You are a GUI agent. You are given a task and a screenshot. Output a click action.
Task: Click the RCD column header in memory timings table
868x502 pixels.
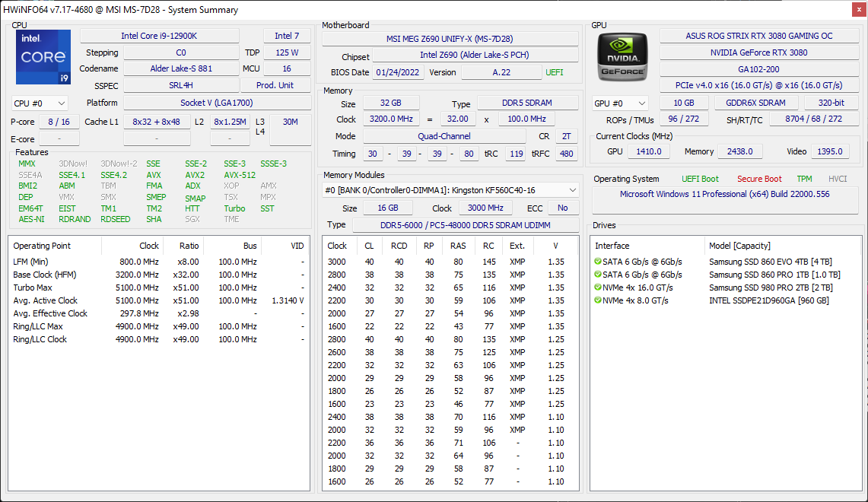399,246
